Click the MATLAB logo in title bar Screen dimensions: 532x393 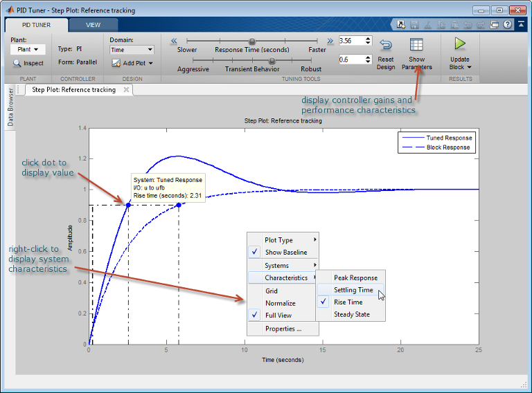click(x=10, y=10)
